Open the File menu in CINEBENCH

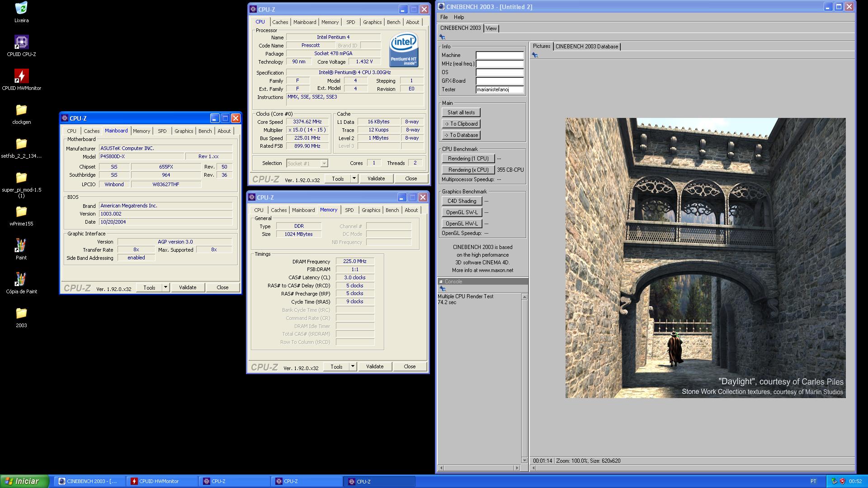pyautogui.click(x=444, y=17)
